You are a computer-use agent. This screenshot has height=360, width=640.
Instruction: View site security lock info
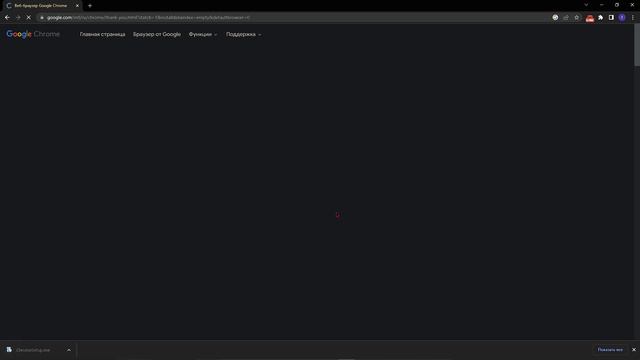pyautogui.click(x=42, y=18)
